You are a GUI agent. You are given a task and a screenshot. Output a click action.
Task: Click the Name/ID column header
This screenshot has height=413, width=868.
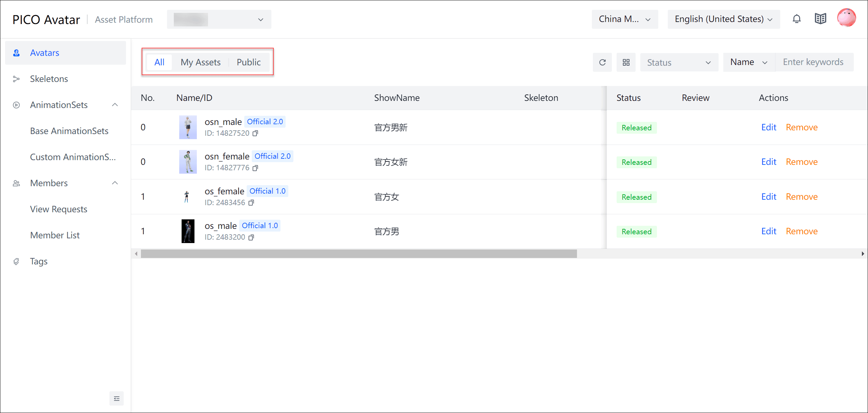pyautogui.click(x=194, y=98)
